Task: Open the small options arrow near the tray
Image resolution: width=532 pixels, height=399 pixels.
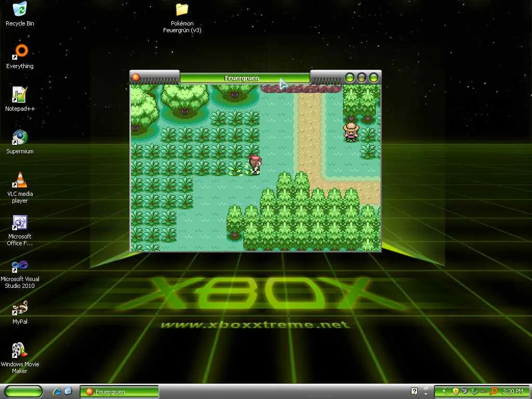Action: 426,394
